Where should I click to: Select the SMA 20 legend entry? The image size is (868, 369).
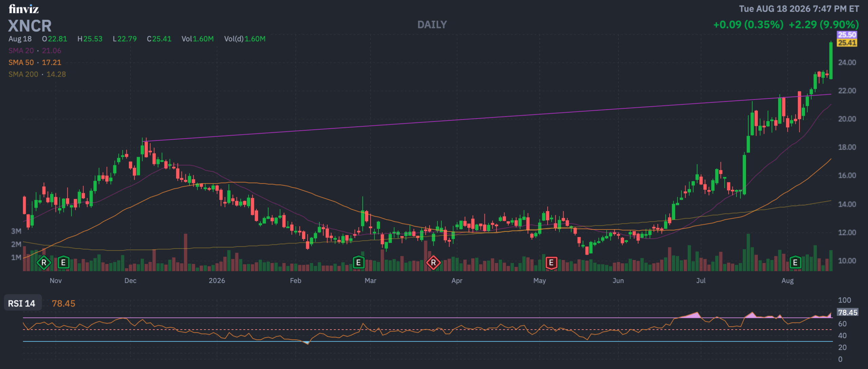[x=35, y=51]
